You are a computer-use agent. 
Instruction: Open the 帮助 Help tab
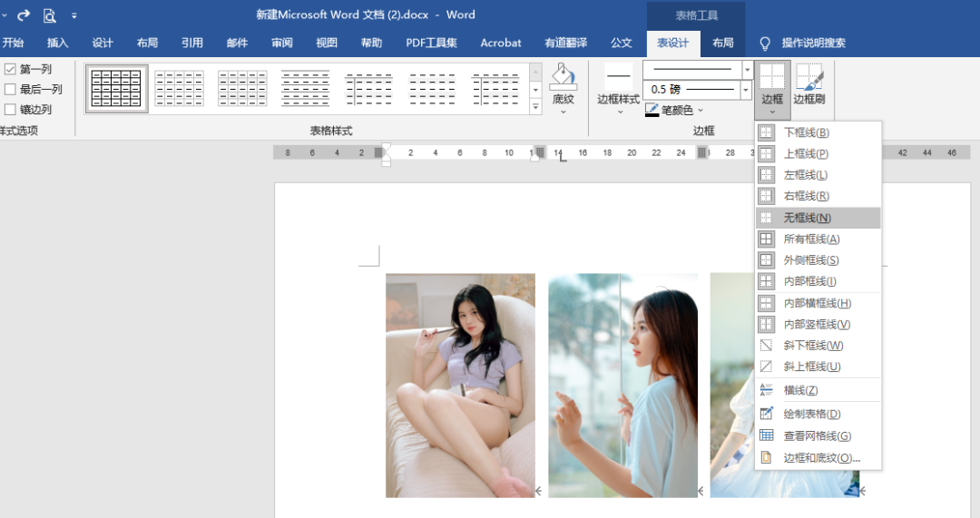point(372,44)
